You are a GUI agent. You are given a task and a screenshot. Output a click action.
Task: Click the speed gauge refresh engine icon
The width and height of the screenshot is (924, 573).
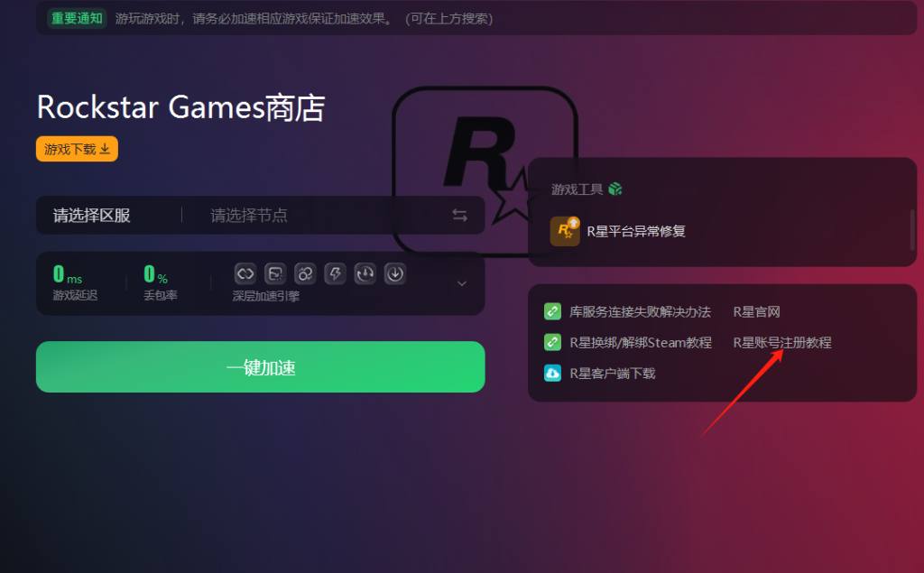pyautogui.click(x=365, y=273)
